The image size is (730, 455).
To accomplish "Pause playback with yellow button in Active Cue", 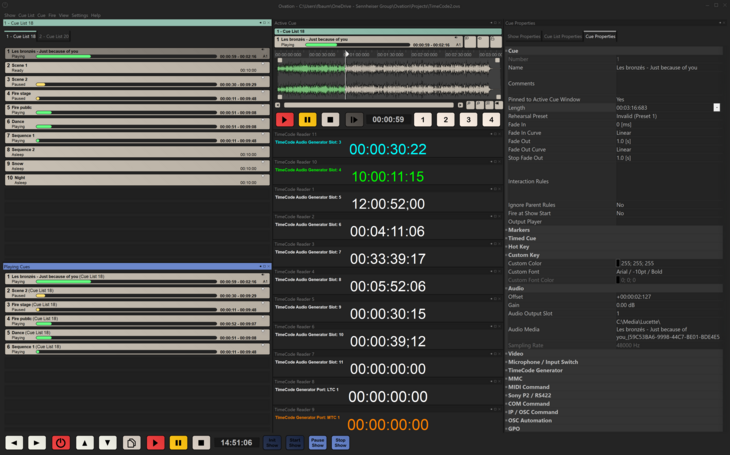I will pos(309,120).
